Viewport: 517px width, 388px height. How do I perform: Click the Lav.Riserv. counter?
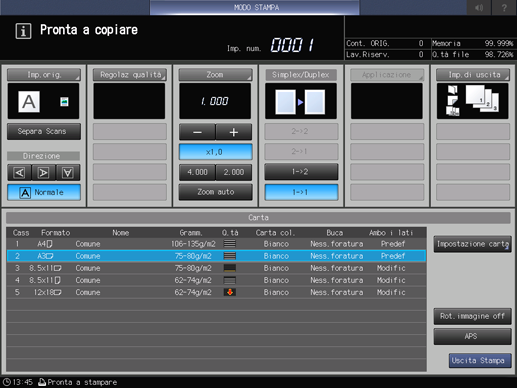[x=385, y=54]
